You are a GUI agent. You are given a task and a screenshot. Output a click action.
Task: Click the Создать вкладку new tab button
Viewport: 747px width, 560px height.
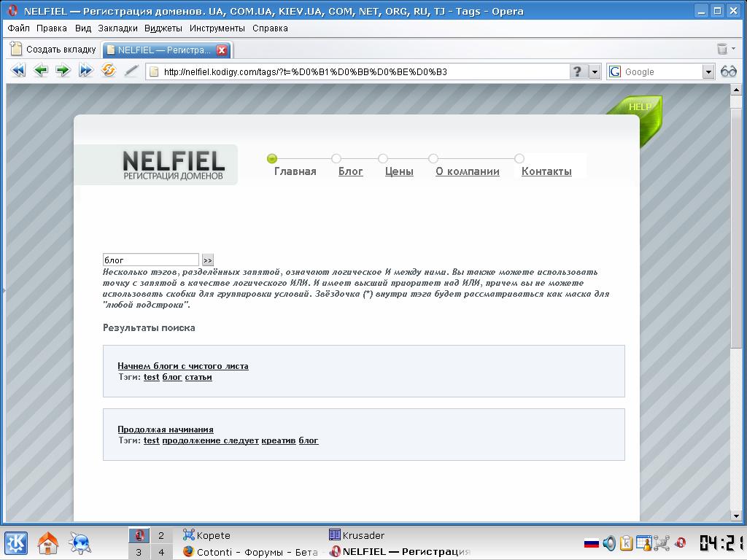[53, 49]
